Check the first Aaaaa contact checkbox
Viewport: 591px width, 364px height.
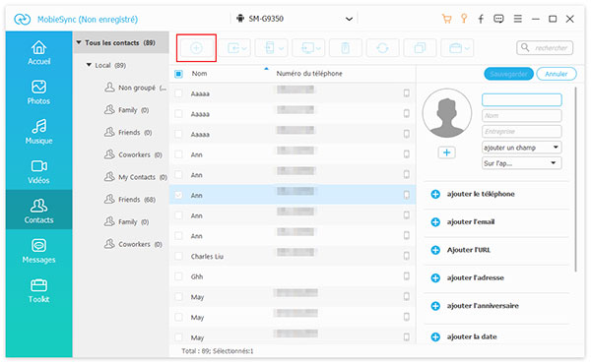(x=178, y=93)
